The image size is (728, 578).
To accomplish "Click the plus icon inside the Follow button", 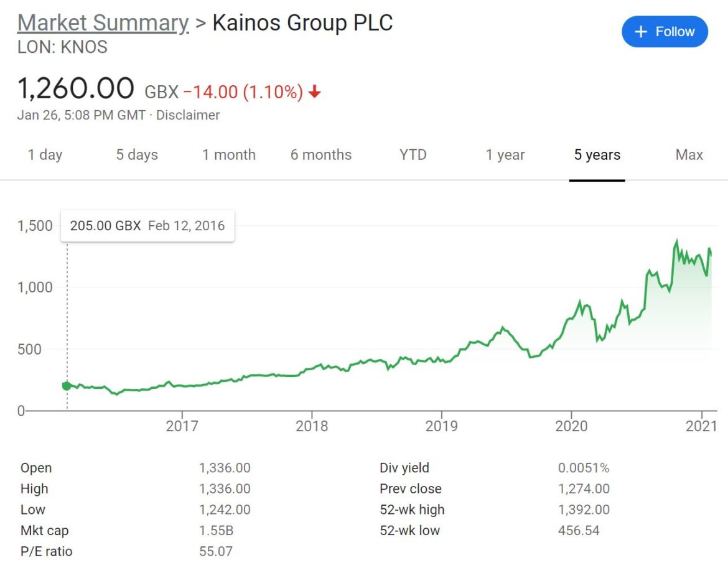I will 640,31.
